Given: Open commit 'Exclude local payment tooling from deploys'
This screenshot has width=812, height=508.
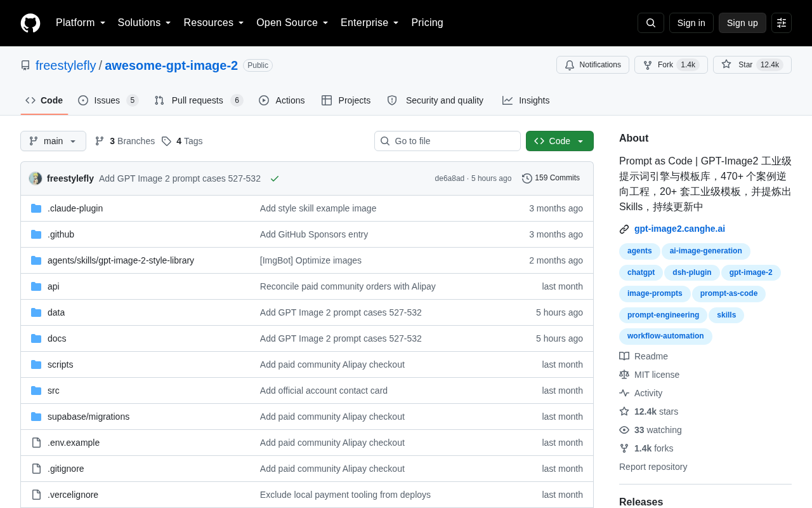Looking at the screenshot, I should pos(345,495).
